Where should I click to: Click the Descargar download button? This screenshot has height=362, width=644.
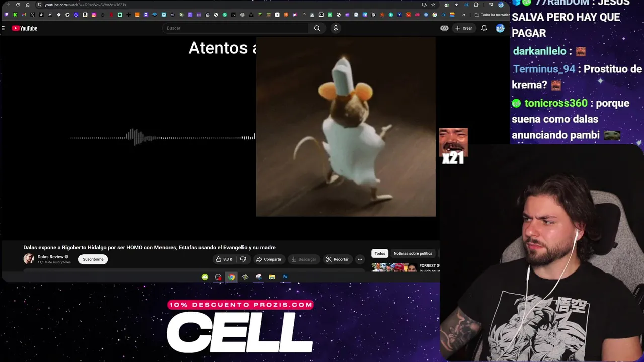[304, 259]
